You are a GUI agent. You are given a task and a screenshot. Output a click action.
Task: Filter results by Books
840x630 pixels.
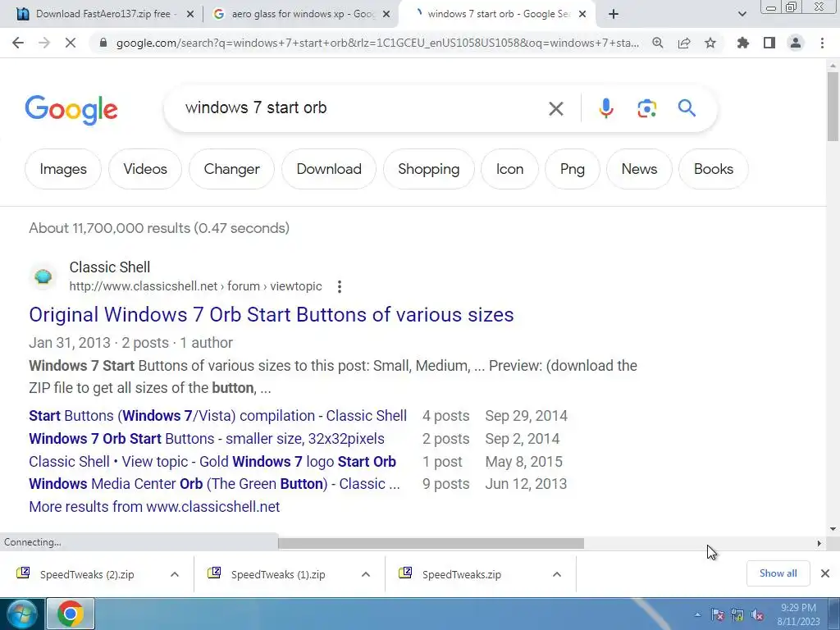714,169
